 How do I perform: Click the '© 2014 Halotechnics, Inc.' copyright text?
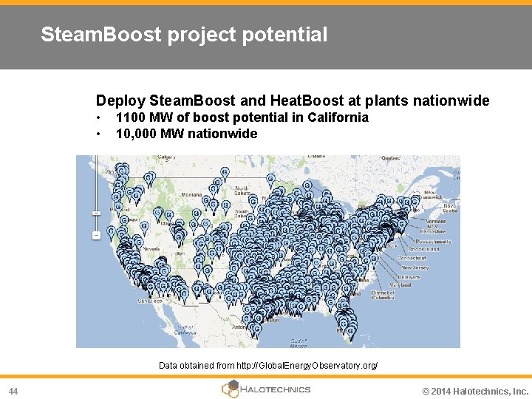(x=475, y=391)
